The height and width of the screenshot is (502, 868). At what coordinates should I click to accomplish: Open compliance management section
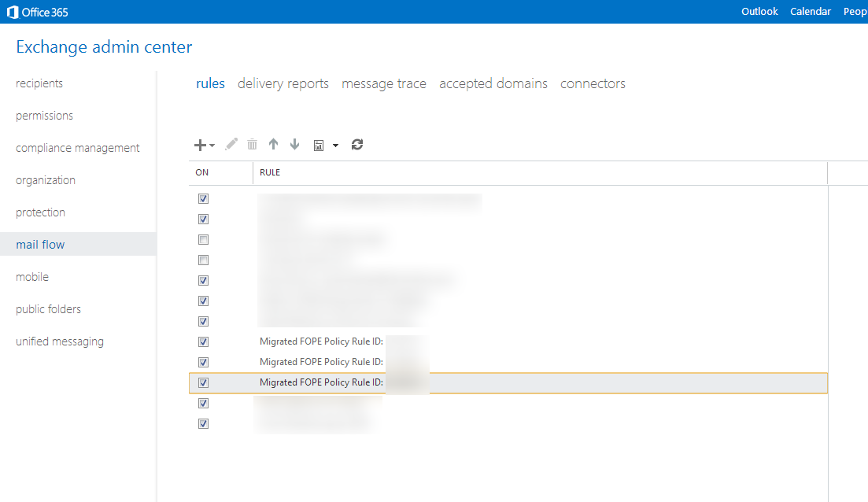[x=77, y=148]
